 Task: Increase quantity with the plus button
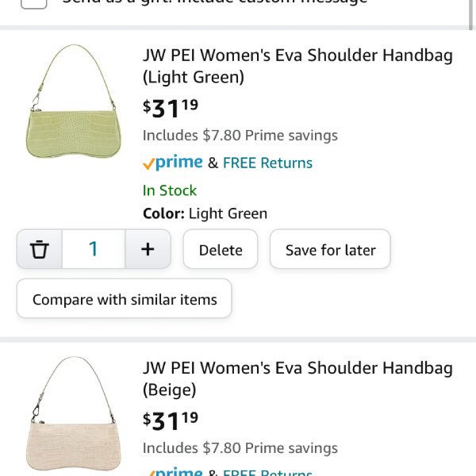[x=148, y=249]
